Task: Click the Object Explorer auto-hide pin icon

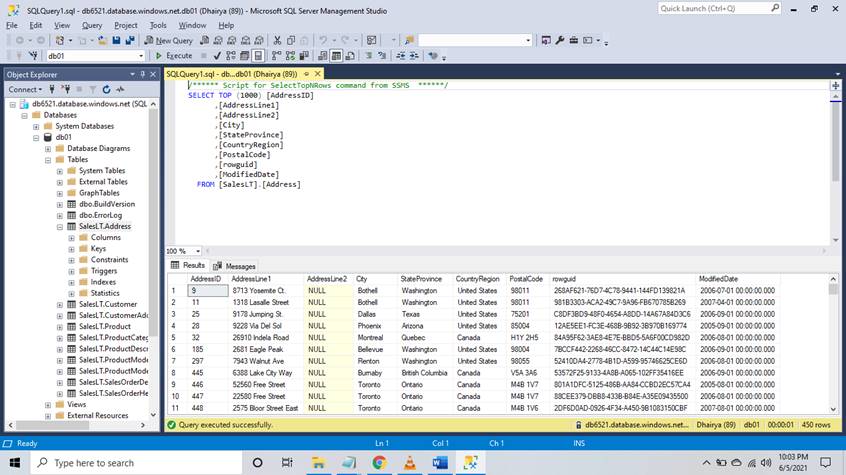Action: coord(143,74)
